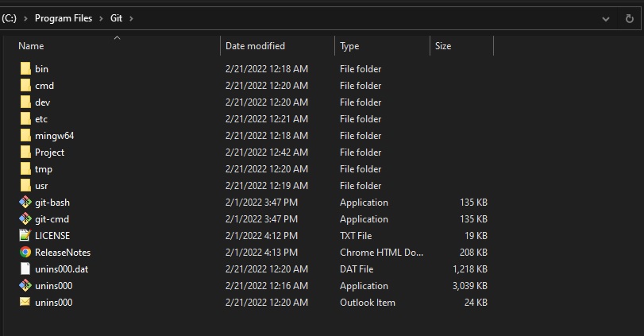The image size is (644, 336).
Task: Click the ReleaseNotes Chrome HTML icon
Action: [25, 253]
